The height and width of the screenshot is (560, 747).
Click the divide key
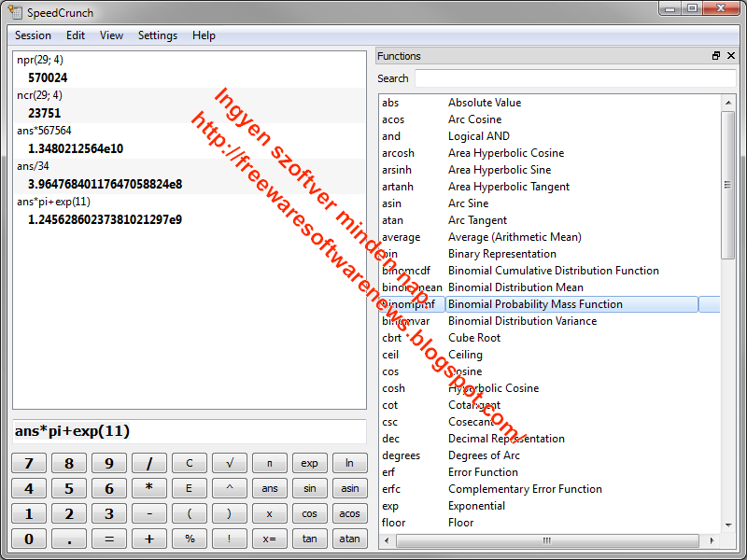(149, 463)
